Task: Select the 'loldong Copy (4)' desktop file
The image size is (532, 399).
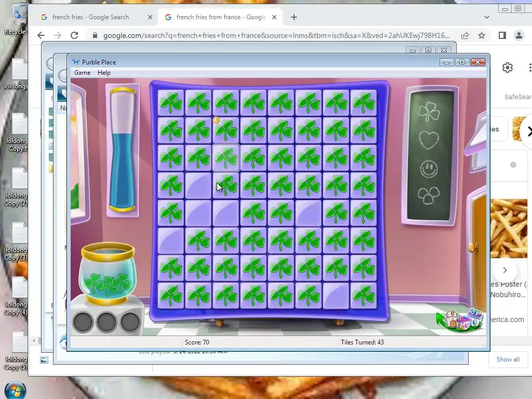Action: point(16,296)
